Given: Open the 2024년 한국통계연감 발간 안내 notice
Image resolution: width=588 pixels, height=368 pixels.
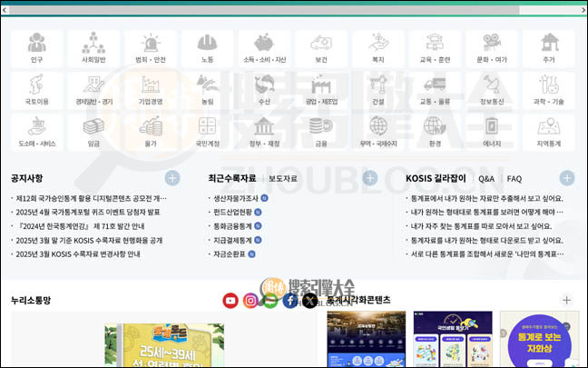Looking at the screenshot, I should (80, 226).
